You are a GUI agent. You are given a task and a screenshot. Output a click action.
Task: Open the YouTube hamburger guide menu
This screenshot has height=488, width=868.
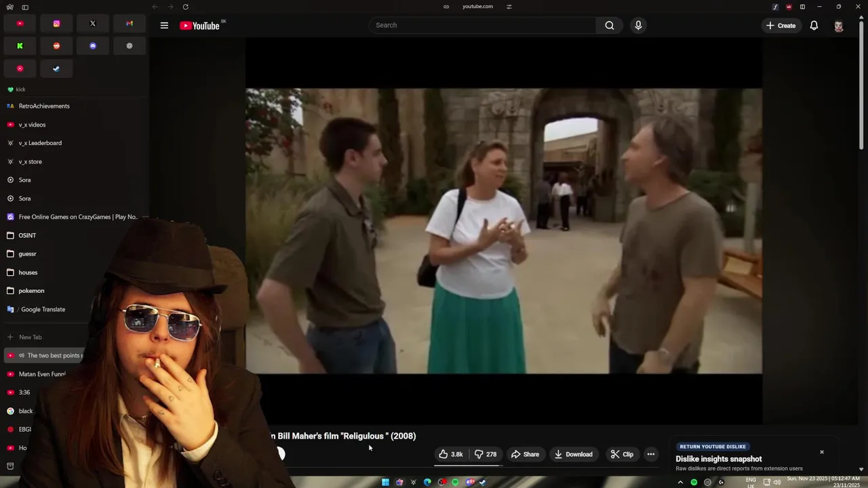[164, 25]
